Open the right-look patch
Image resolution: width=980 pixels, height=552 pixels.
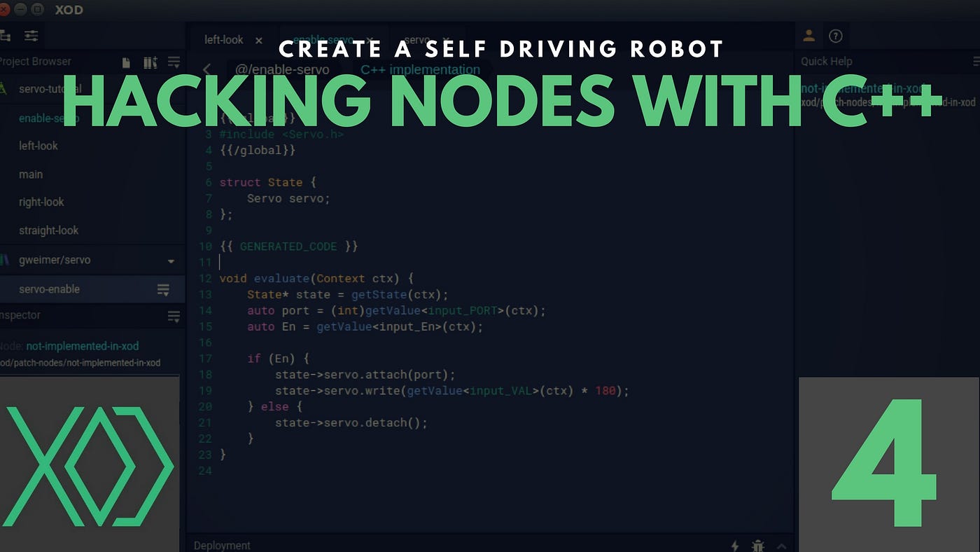tap(41, 202)
